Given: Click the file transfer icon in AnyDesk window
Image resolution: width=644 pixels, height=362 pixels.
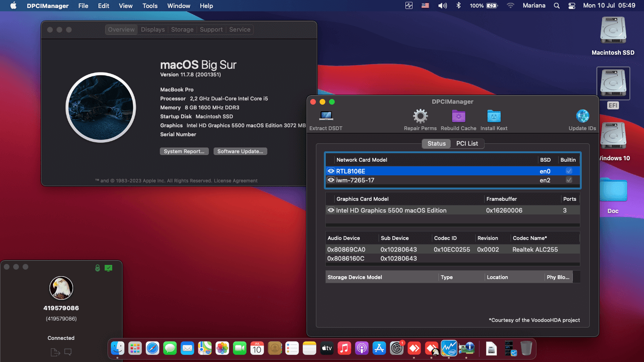Looking at the screenshot, I should [x=55, y=352].
